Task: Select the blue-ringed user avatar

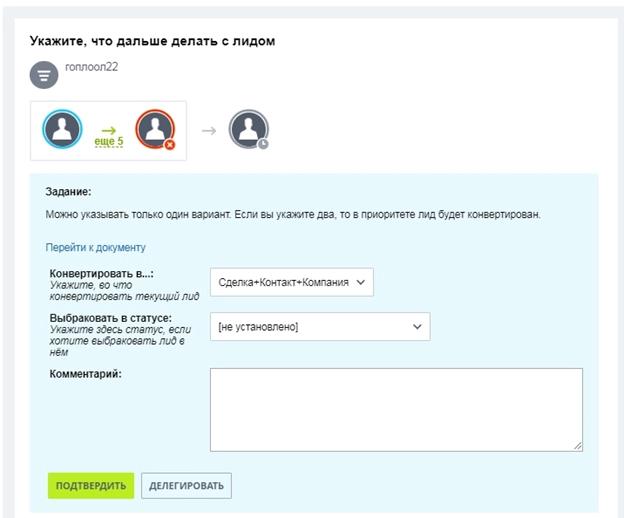Action: (x=62, y=129)
